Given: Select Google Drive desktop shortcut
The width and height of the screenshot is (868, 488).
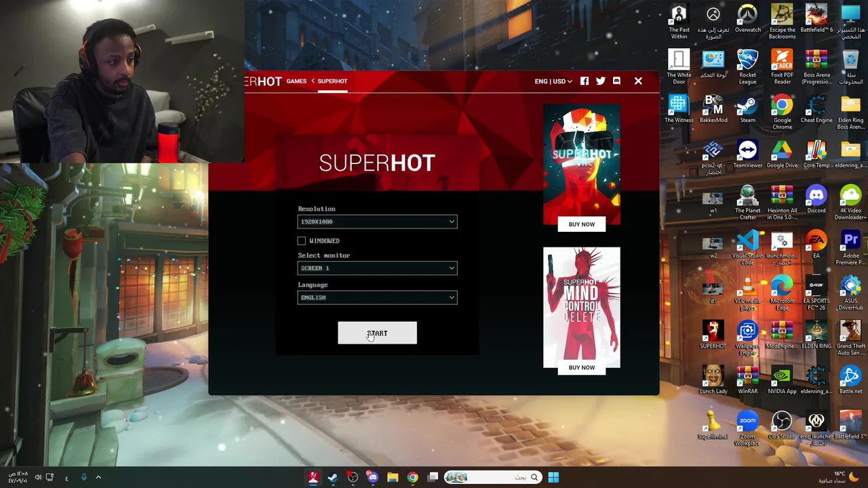Looking at the screenshot, I should tap(783, 155).
